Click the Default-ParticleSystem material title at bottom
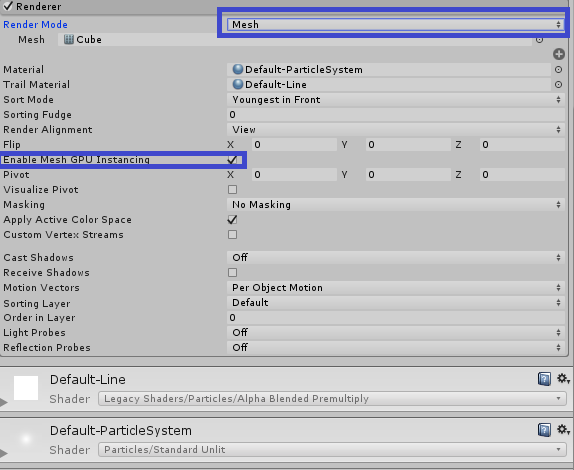The image size is (574, 470). point(121,431)
